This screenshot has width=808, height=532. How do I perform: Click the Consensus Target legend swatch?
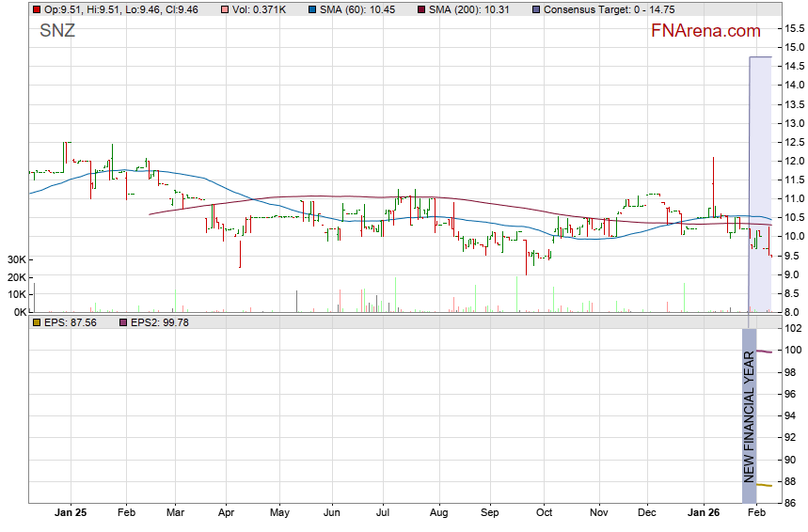pos(535,9)
